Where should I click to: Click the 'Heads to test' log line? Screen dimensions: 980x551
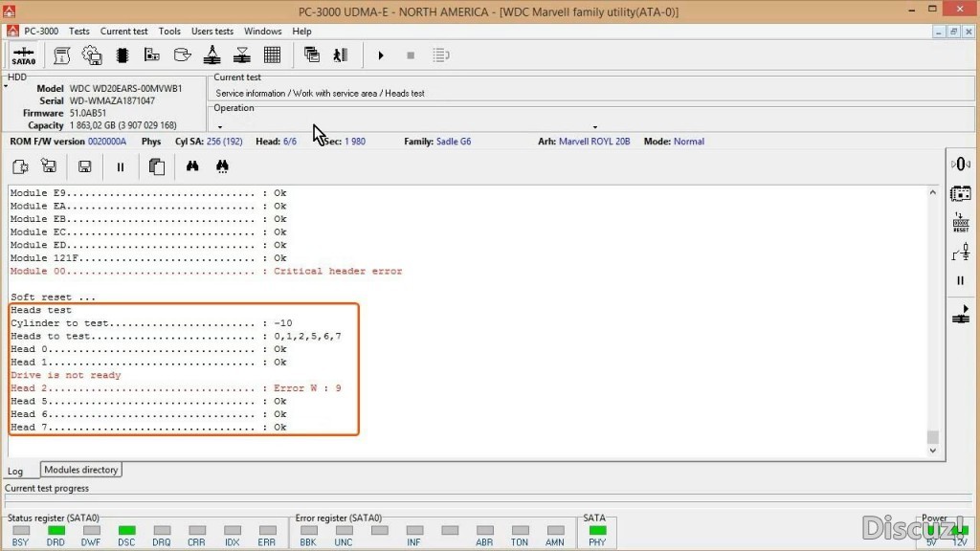[x=176, y=336]
